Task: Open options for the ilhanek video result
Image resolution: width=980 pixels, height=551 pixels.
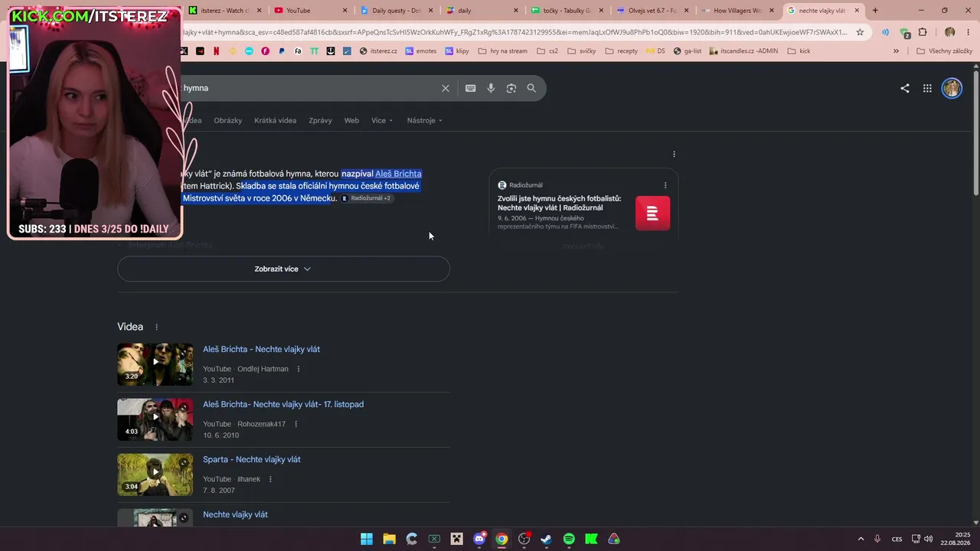Action: pyautogui.click(x=270, y=479)
